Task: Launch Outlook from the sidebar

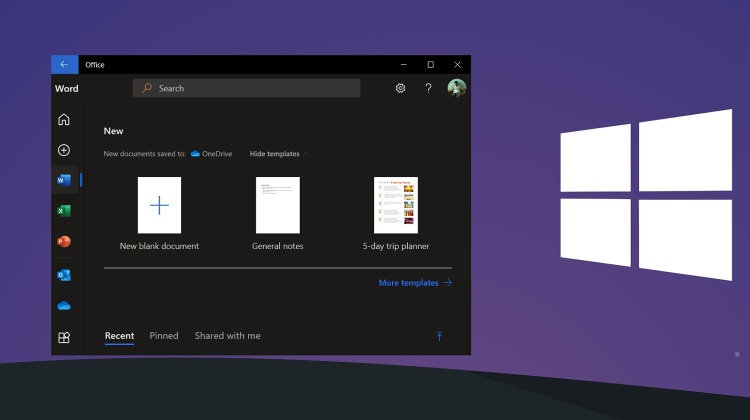Action: [x=64, y=275]
